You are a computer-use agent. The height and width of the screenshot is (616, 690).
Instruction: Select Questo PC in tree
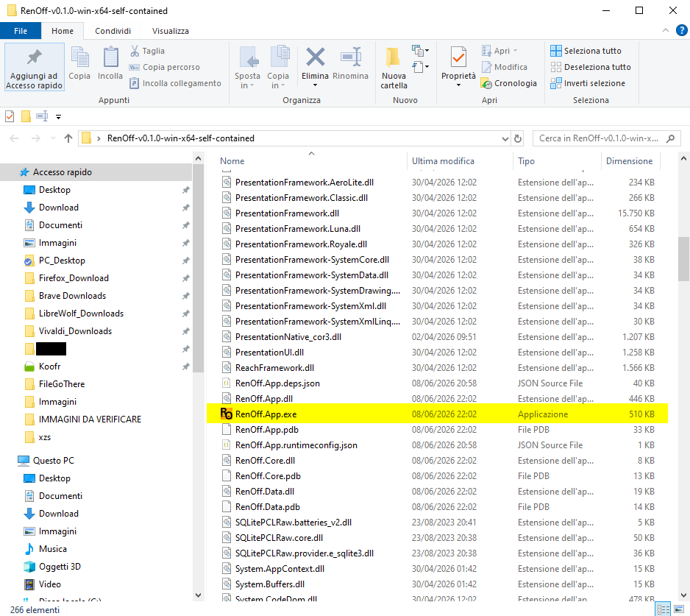click(53, 461)
